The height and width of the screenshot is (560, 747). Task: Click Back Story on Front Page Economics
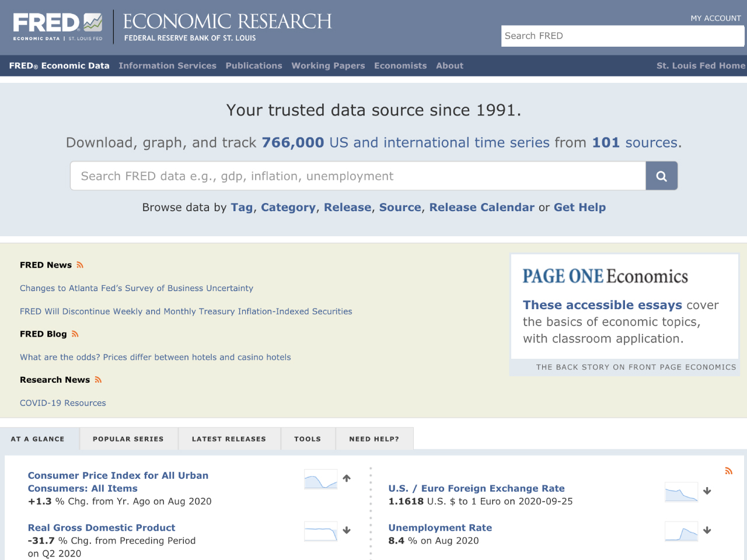[636, 367]
